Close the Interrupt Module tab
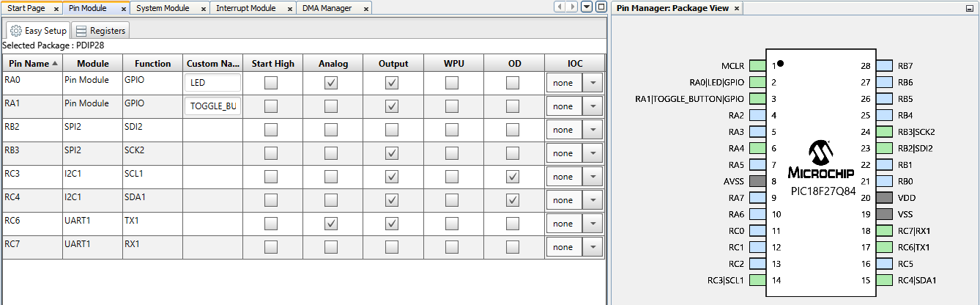This screenshot has height=305, width=980. click(290, 9)
